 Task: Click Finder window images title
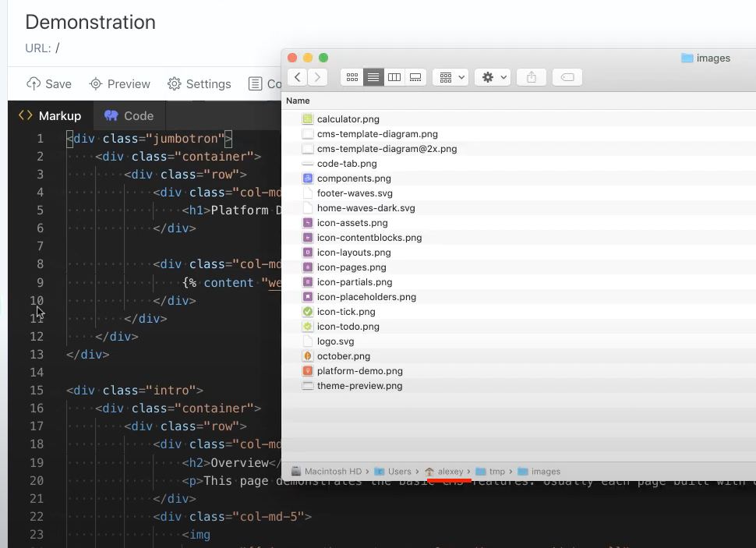[x=706, y=58]
